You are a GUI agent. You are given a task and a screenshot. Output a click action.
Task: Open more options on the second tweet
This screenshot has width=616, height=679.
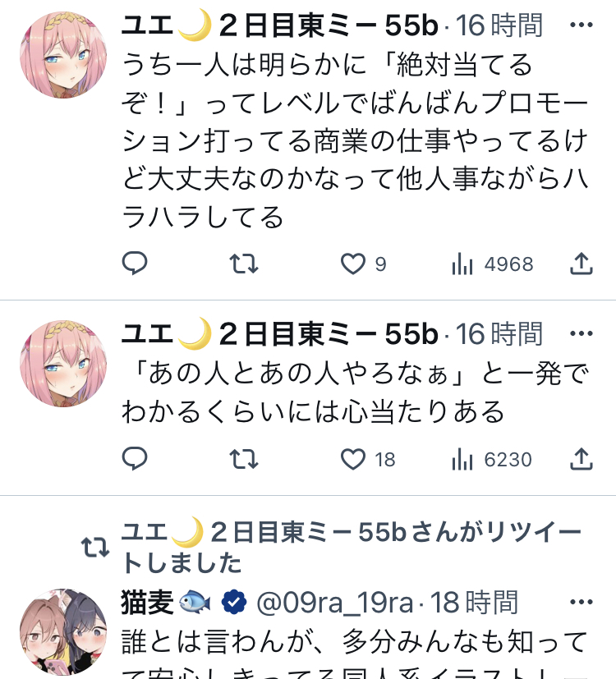[581, 333]
